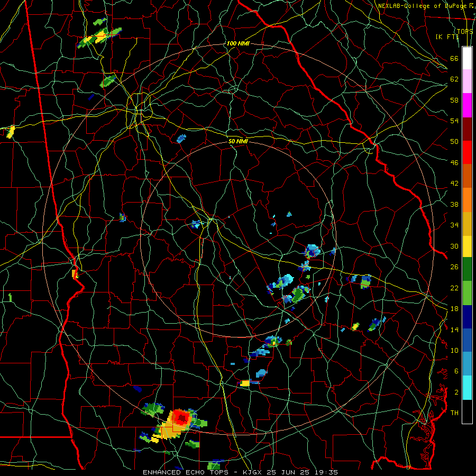Screen dimensions: 476x476
Task: Click the '18' legend value
Action: [454, 309]
